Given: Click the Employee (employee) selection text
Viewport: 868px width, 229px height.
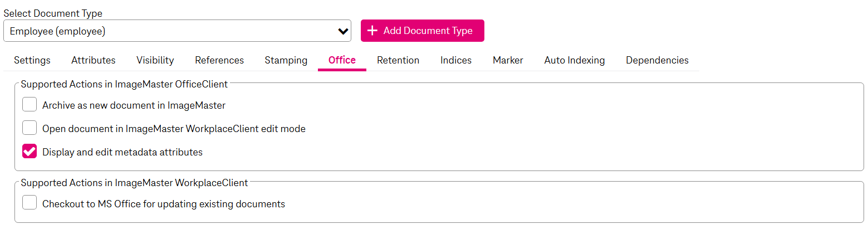Looking at the screenshot, I should [58, 31].
